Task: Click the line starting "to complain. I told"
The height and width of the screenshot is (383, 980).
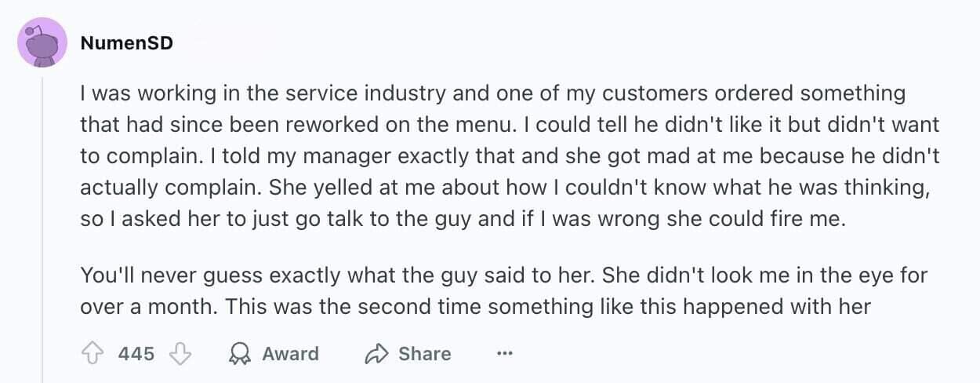Action: click(510, 156)
